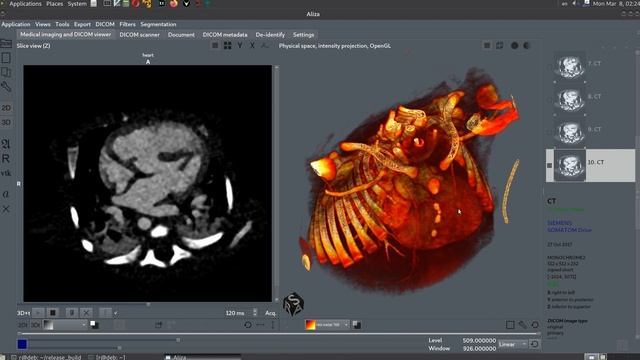Click the white-black invert swatch icon
This screenshot has width=640, height=360.
[94, 325]
